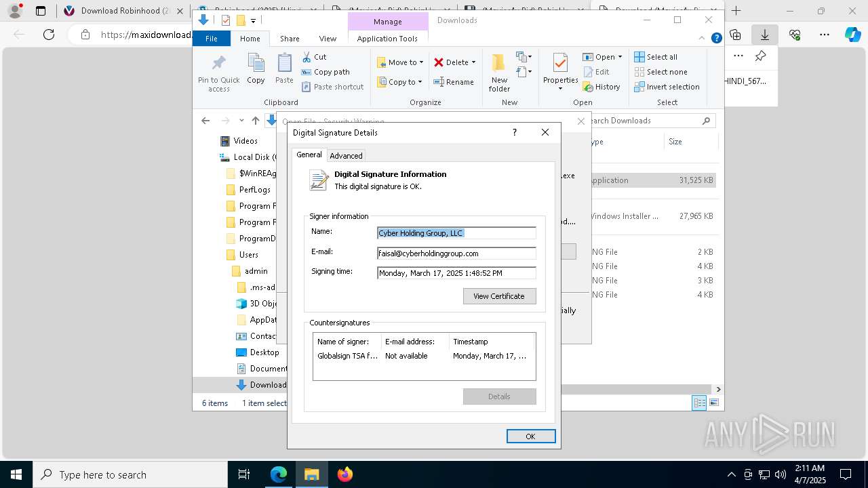868x488 pixels.
Task: Click the signer Name field
Action: (456, 233)
